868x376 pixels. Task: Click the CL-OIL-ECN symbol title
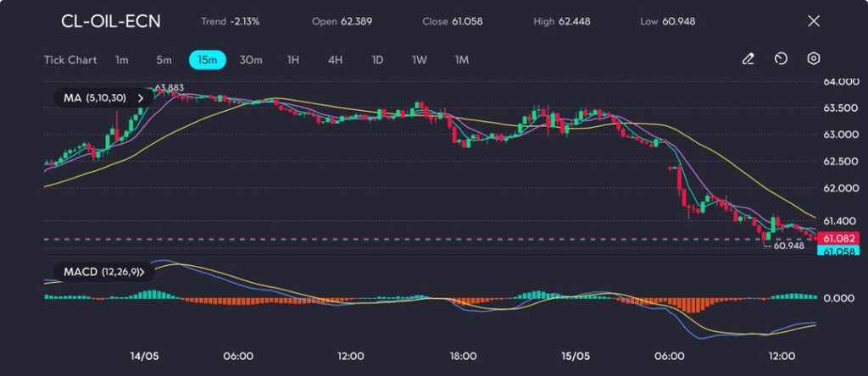tap(110, 21)
